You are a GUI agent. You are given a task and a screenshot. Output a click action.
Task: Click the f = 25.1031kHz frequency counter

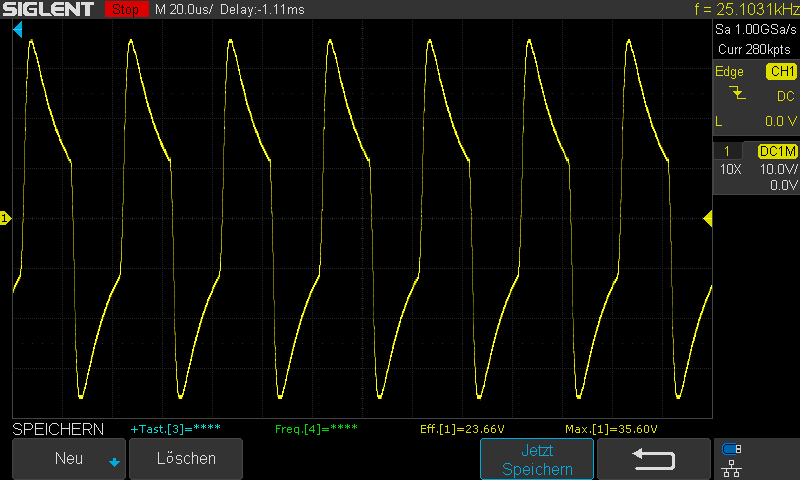pos(746,9)
